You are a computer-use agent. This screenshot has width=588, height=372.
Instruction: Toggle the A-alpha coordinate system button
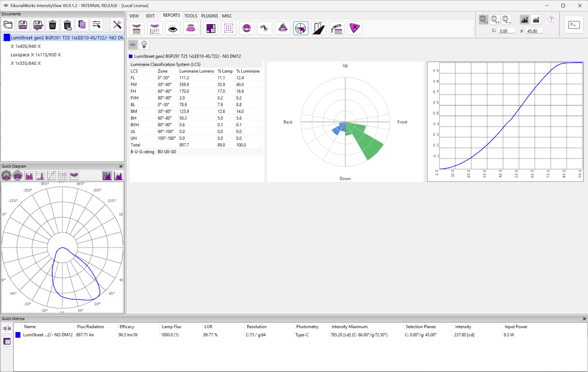tap(507, 20)
